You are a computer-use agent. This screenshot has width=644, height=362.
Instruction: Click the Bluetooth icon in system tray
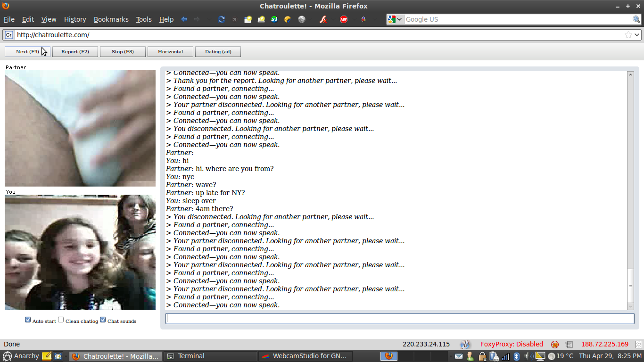tap(516, 356)
